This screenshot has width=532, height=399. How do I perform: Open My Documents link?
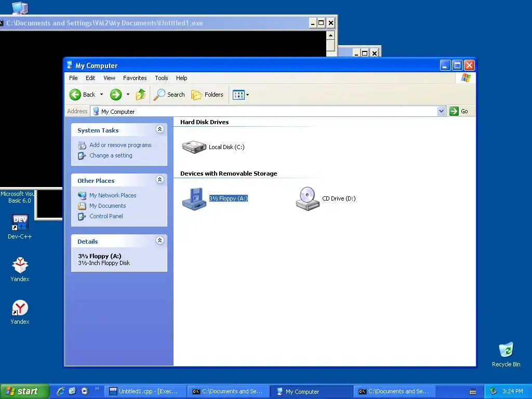pos(108,206)
